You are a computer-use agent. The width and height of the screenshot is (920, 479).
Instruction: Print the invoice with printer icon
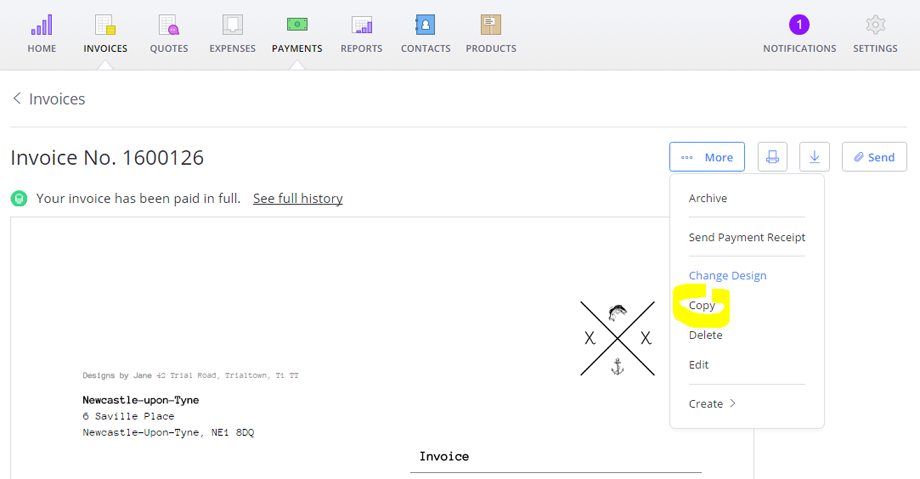click(772, 157)
